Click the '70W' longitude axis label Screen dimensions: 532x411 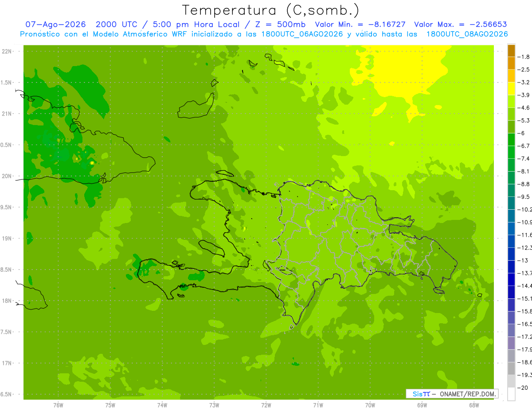point(370,405)
